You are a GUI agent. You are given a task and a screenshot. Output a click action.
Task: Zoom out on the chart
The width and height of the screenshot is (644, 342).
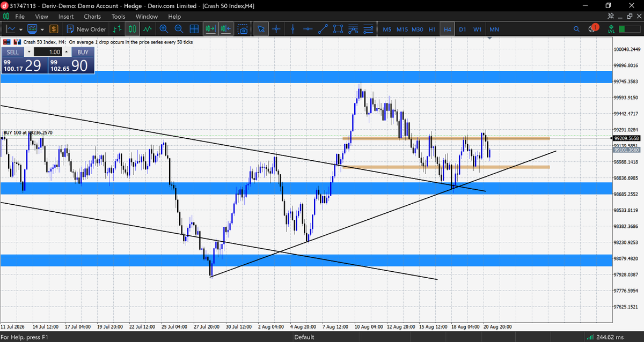(179, 29)
